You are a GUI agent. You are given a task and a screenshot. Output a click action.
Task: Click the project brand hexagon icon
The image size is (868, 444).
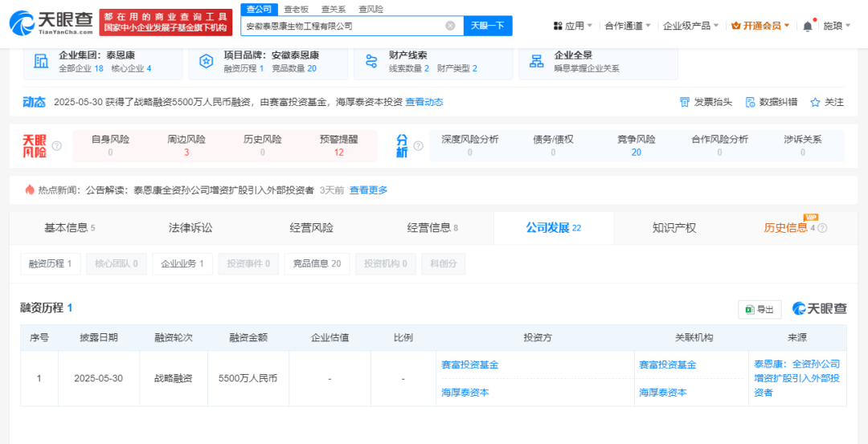click(x=206, y=61)
